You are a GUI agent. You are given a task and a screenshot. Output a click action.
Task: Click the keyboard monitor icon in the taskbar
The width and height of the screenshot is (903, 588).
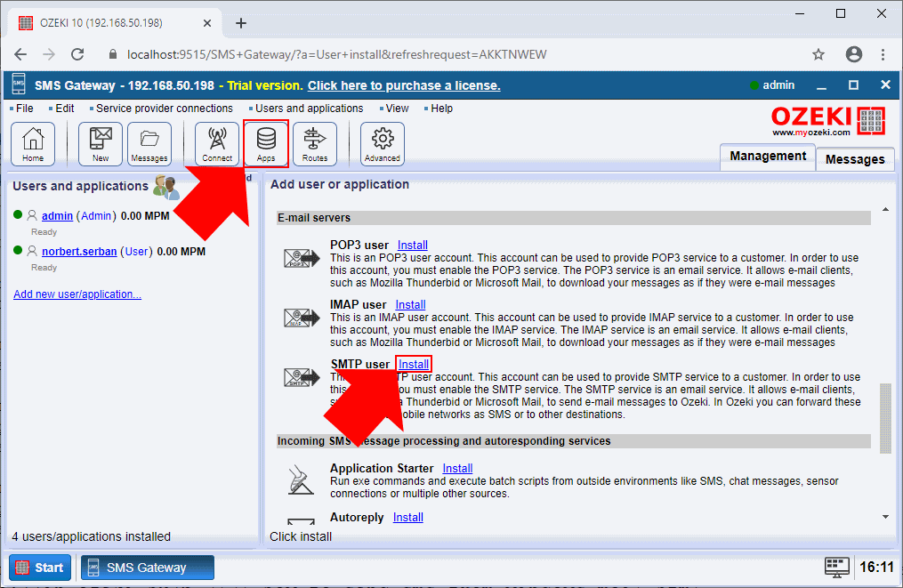pyautogui.click(x=837, y=568)
